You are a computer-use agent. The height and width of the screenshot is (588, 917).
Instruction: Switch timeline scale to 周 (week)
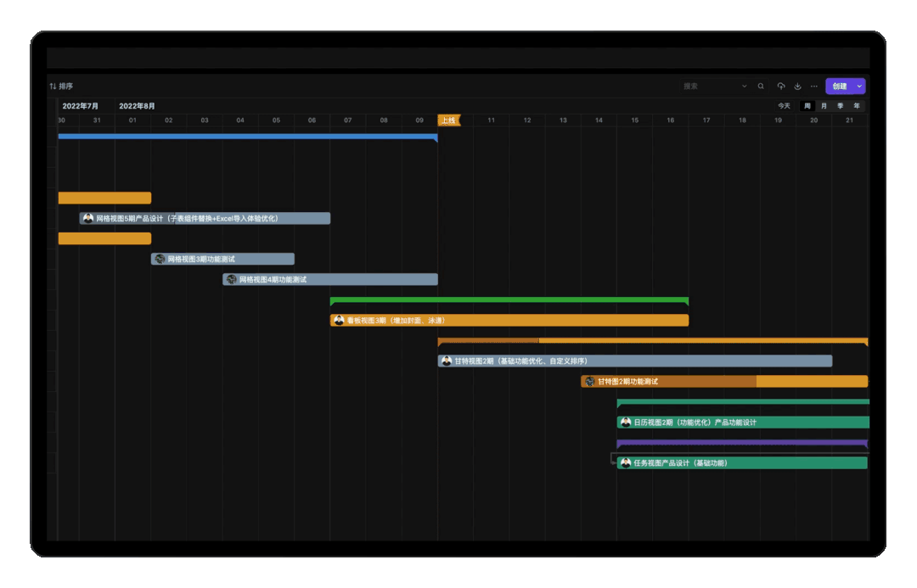(x=807, y=106)
